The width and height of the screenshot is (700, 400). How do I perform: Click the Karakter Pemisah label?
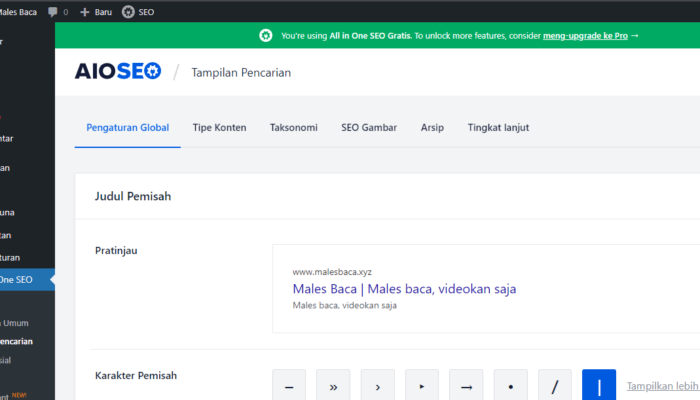136,375
